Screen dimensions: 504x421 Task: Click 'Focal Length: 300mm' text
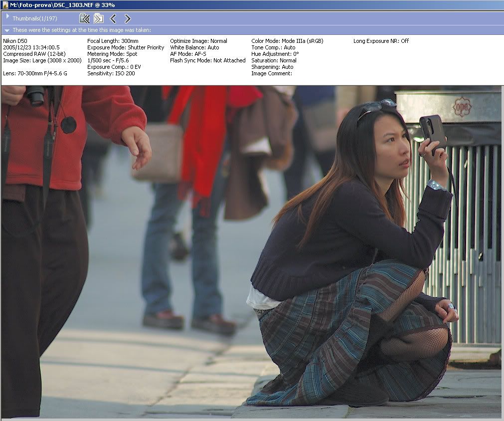pyautogui.click(x=113, y=41)
